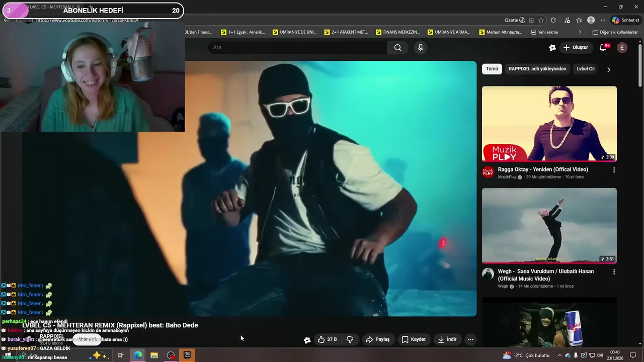644x362 pixels.
Task: Open the media control music icon
Action: (567, 20)
